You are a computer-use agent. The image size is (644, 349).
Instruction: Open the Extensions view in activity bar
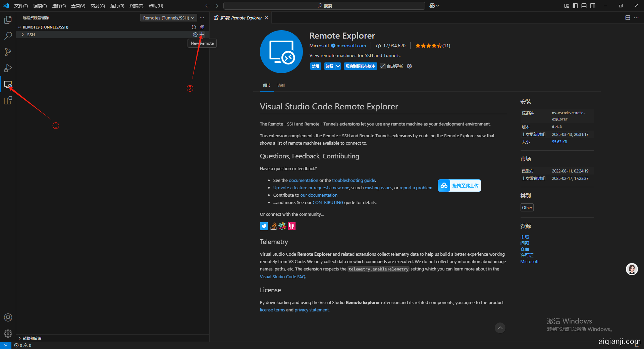(x=8, y=100)
